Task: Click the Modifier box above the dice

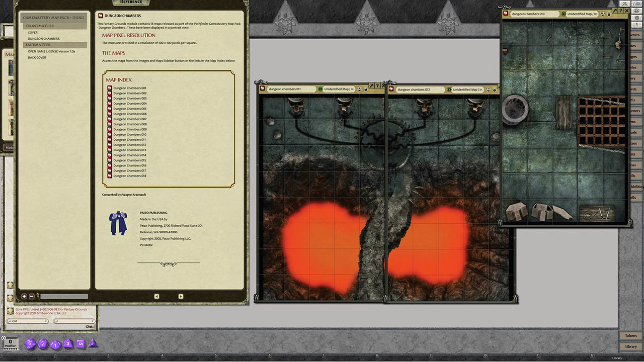Action: point(10,342)
